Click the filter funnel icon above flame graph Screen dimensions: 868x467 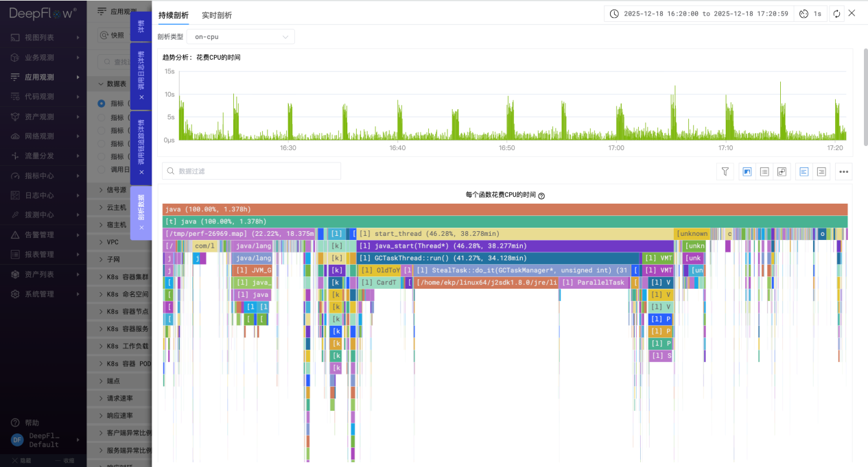pos(725,171)
